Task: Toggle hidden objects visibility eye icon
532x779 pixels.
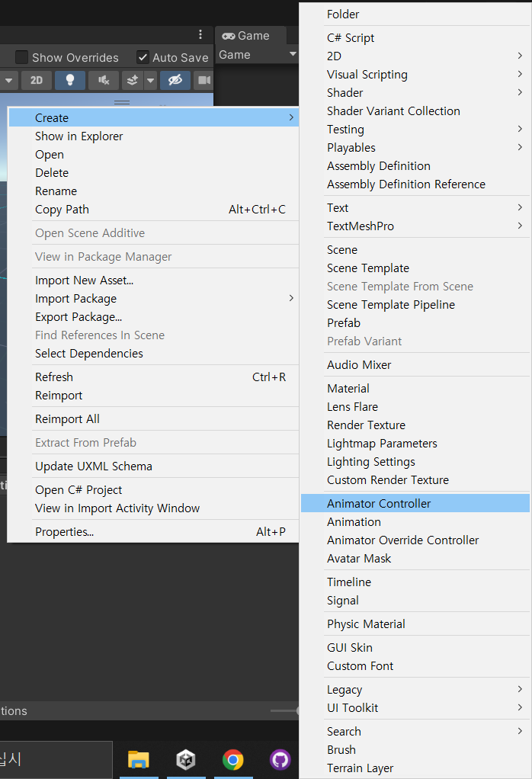Action: [x=175, y=80]
